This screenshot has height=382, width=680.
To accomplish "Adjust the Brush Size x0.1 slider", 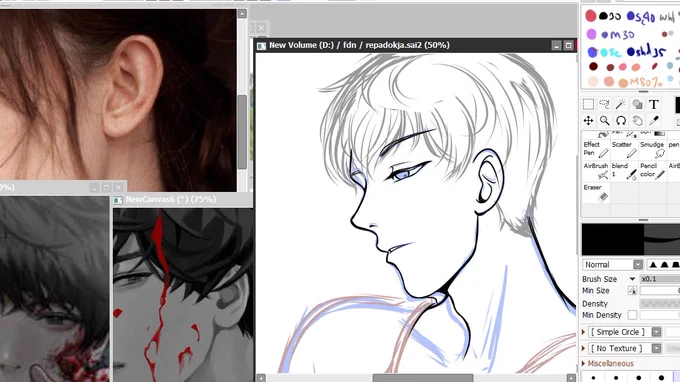I will [660, 279].
